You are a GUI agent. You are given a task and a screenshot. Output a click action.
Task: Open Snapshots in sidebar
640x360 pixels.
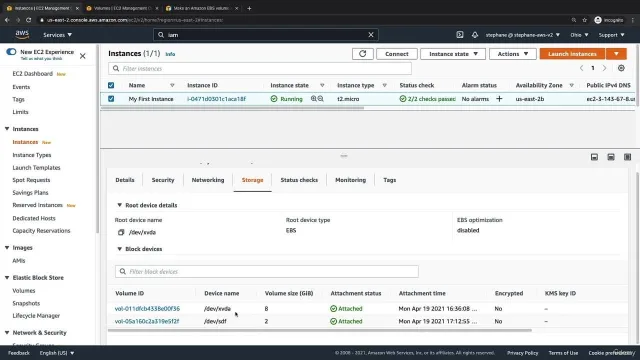click(26, 303)
